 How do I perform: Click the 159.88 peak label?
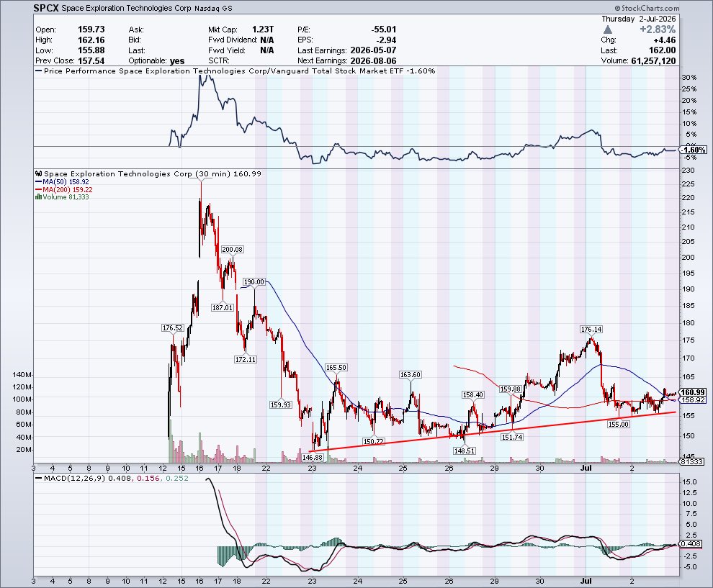click(510, 389)
